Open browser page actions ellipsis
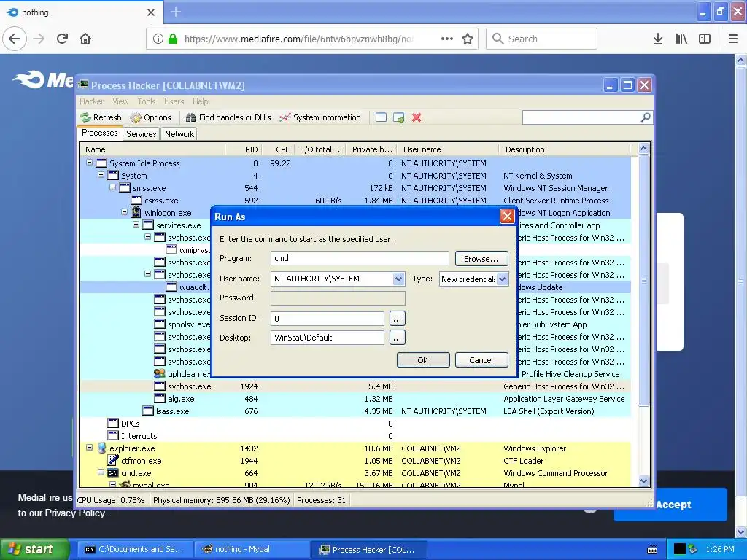Screen dimensions: 747x560 point(447,39)
